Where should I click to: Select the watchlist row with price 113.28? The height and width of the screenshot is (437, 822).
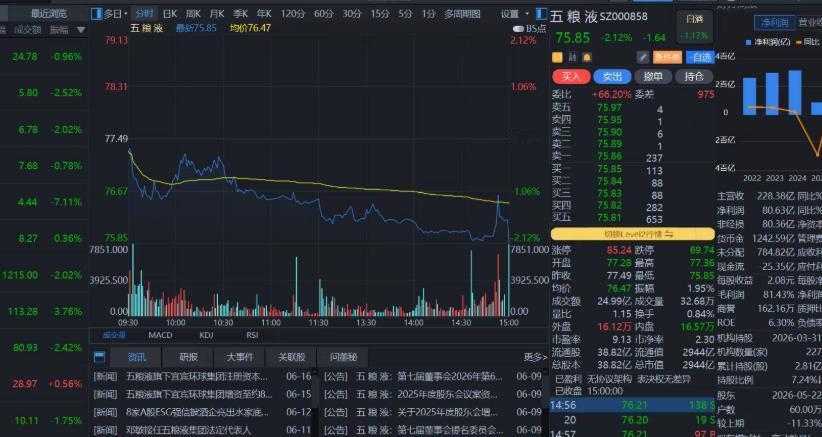[x=44, y=311]
